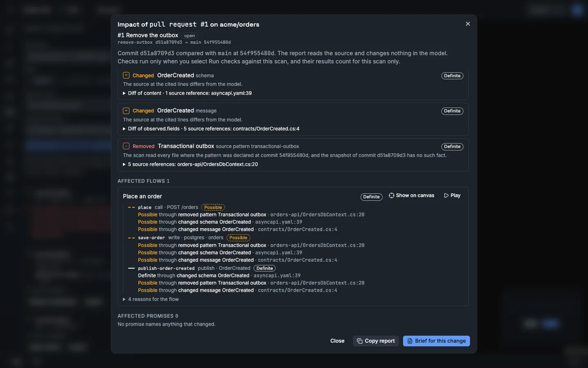Click asyncapi.yaml:39 reference under publish-order-created step
Image resolution: width=588 pixels, height=368 pixels.
277,276
